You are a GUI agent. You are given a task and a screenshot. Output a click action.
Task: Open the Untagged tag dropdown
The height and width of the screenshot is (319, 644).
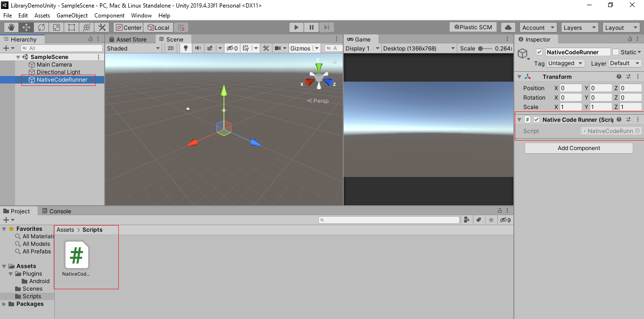point(566,63)
